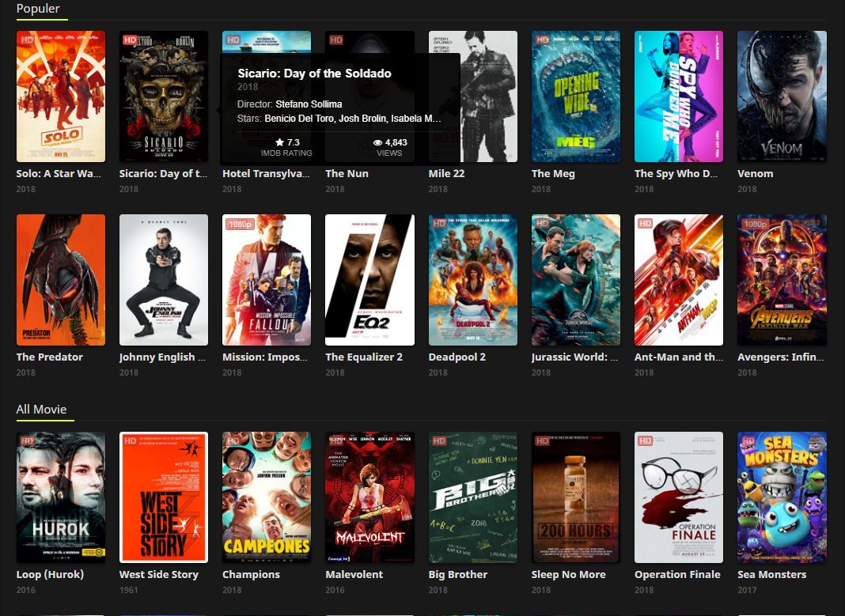This screenshot has width=845, height=616.
Task: Click the 'Sicario: Day of t...' title below poster
Action: pos(163,173)
